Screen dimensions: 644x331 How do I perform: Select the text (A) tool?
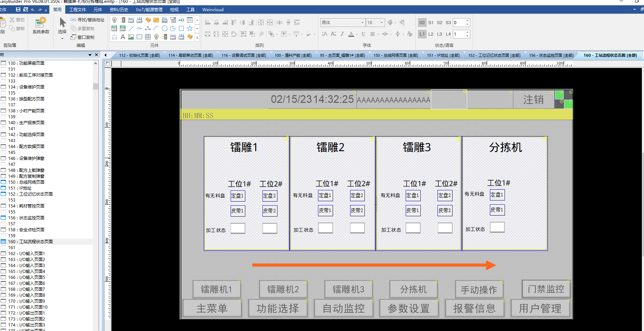point(123,37)
